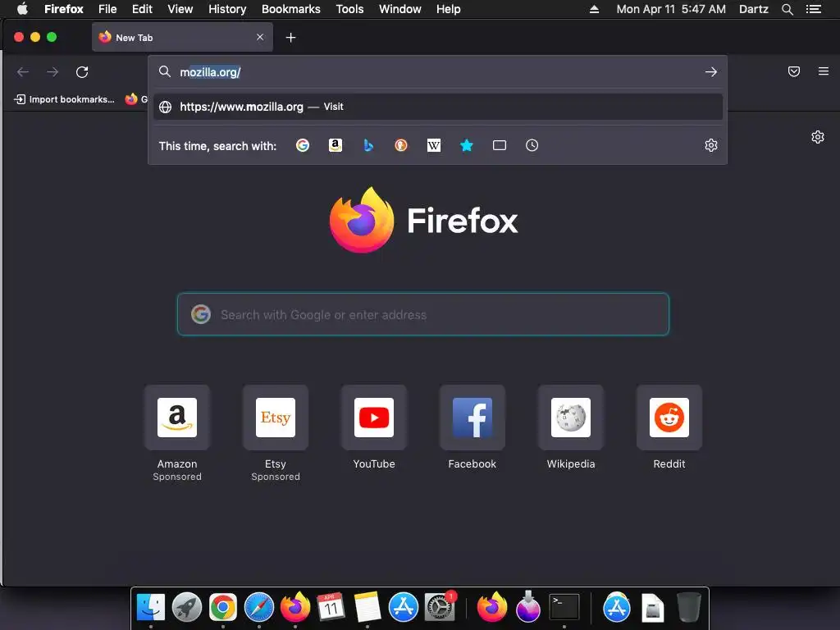The height and width of the screenshot is (630, 840).
Task: Open the History menu
Action: (227, 9)
